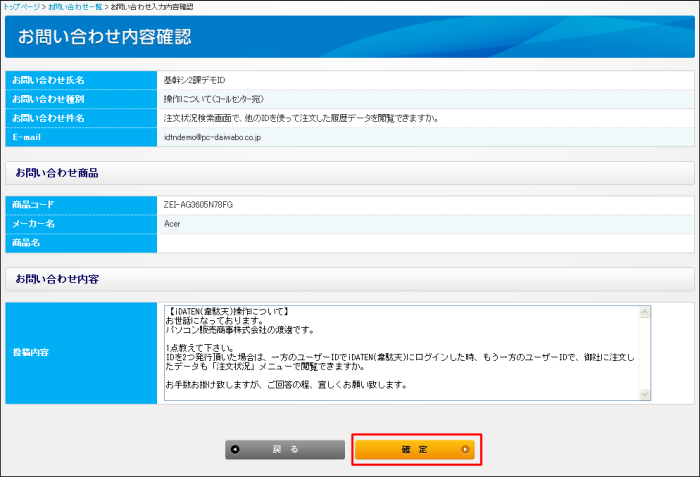700x477 pixels.
Task: Click right arrow icon on 確定 button
Action: pyautogui.click(x=464, y=450)
